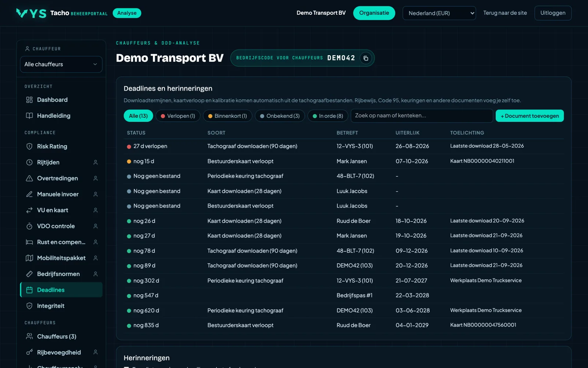Screen dimensions: 588x368
Task: Click Terug naar de site link
Action: click(x=505, y=13)
